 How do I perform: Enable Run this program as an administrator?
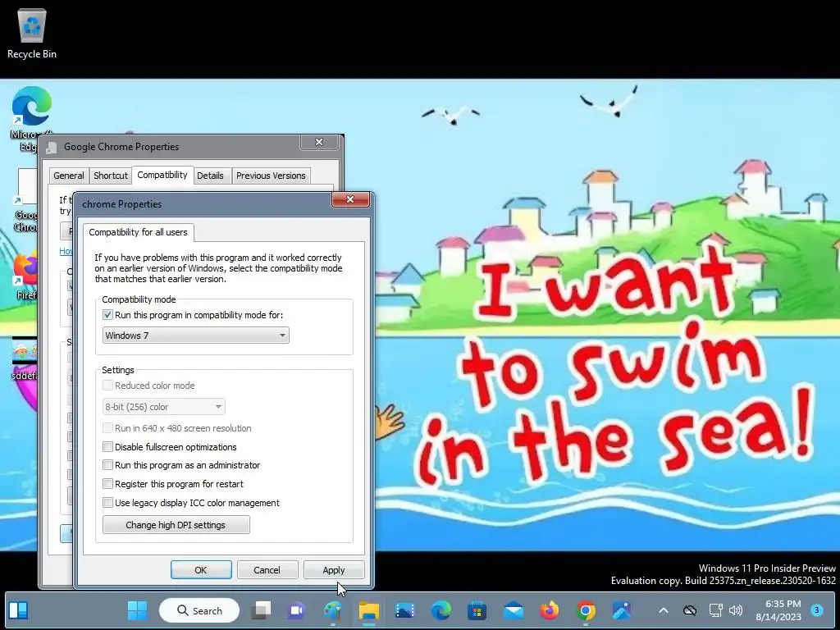107,465
